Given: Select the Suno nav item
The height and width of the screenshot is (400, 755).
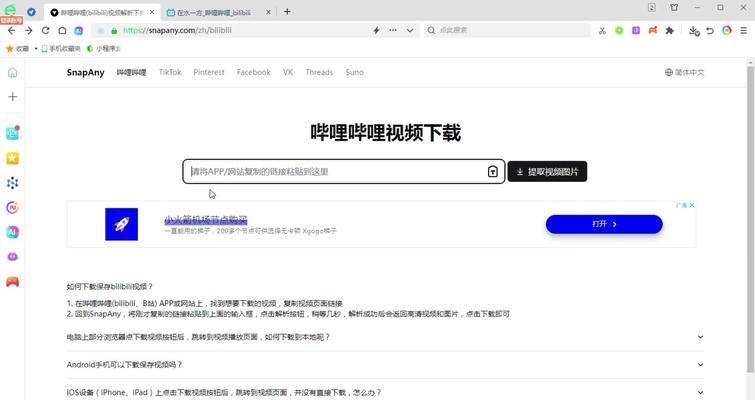Looking at the screenshot, I should (x=354, y=72).
